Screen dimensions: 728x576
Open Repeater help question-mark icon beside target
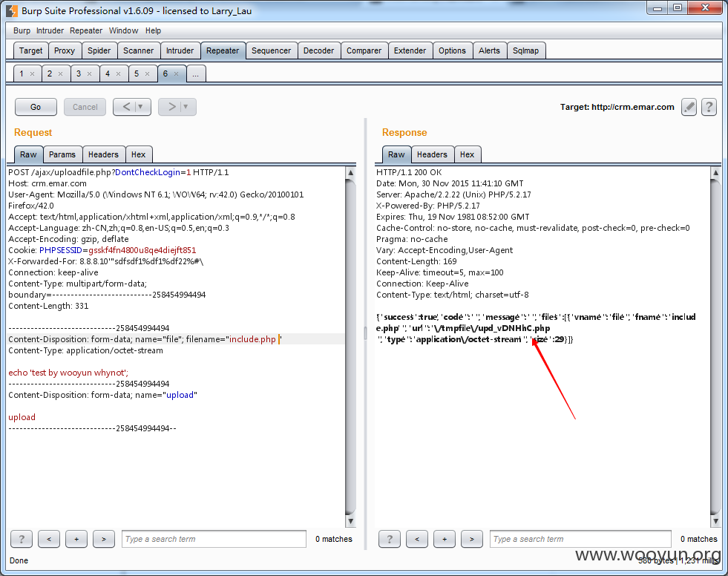[709, 108]
